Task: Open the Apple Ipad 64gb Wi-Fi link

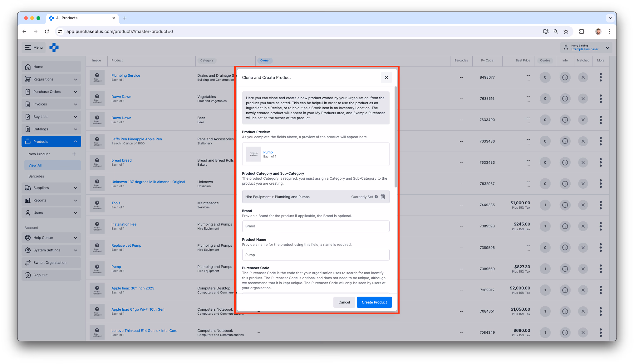Action: 138,309
